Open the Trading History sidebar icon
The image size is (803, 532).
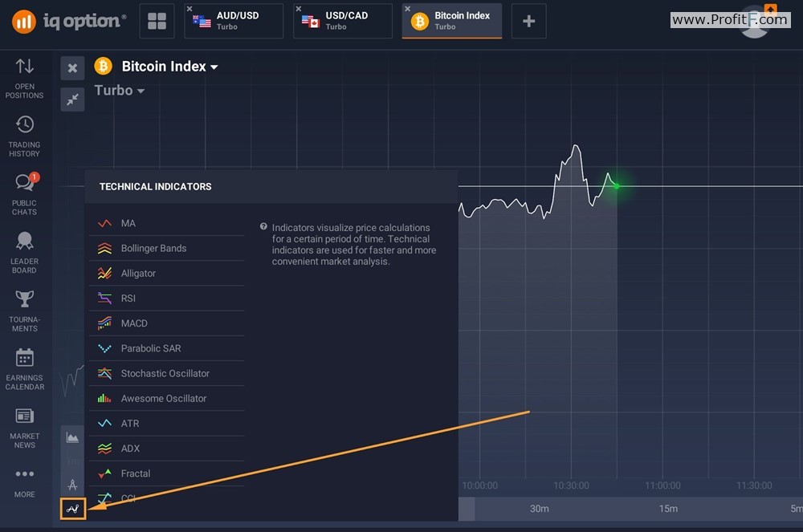pyautogui.click(x=25, y=136)
